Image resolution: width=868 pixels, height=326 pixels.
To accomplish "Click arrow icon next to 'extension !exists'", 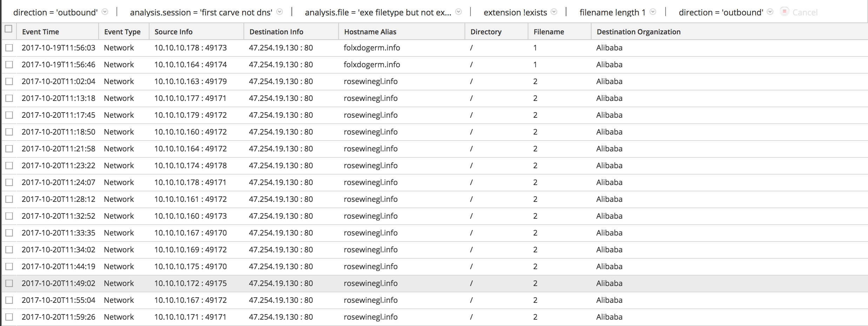I will click(554, 12).
